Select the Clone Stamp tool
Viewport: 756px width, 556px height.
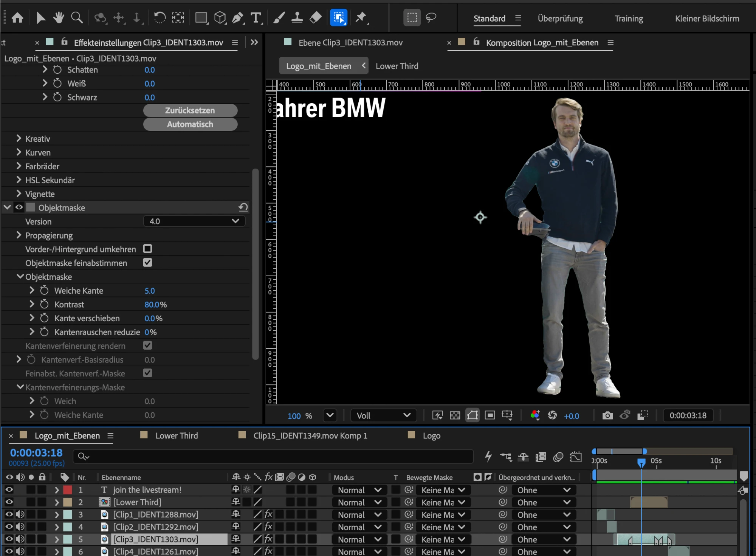click(x=297, y=18)
